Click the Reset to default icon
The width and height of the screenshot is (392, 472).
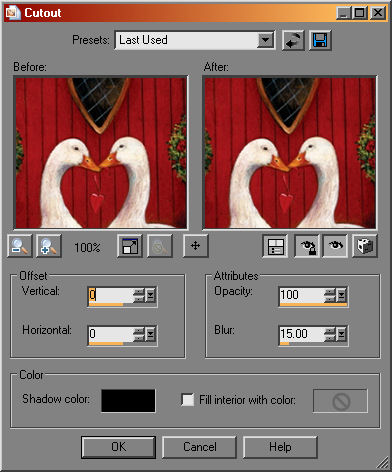click(293, 41)
